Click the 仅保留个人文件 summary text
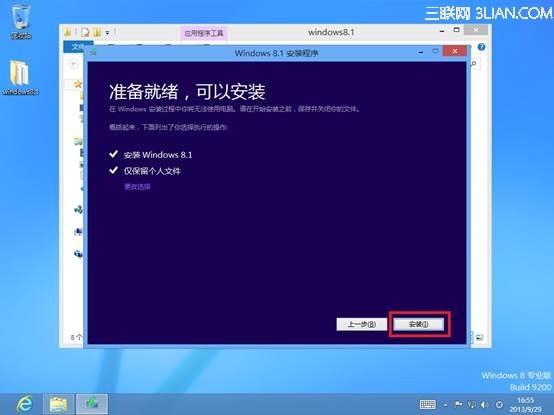 [x=152, y=171]
